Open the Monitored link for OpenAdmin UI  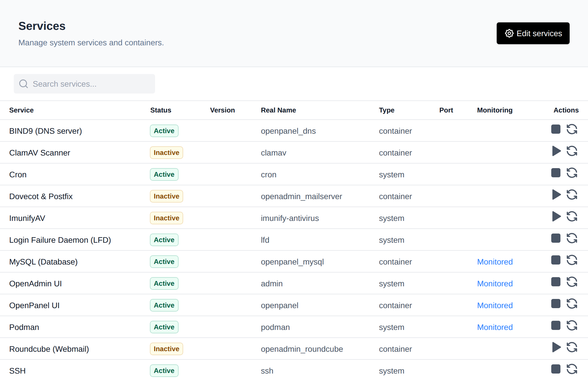(x=495, y=284)
